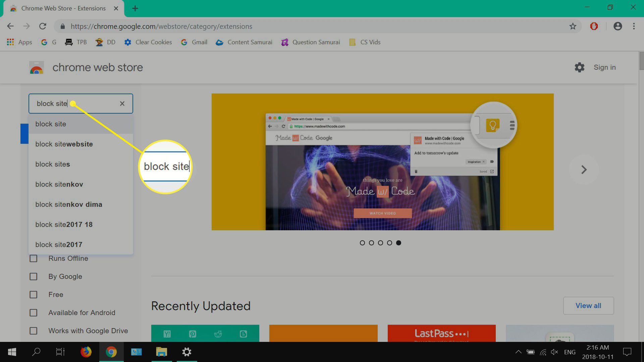The height and width of the screenshot is (362, 644).
Task: Clear the search box with the X
Action: pos(122,104)
